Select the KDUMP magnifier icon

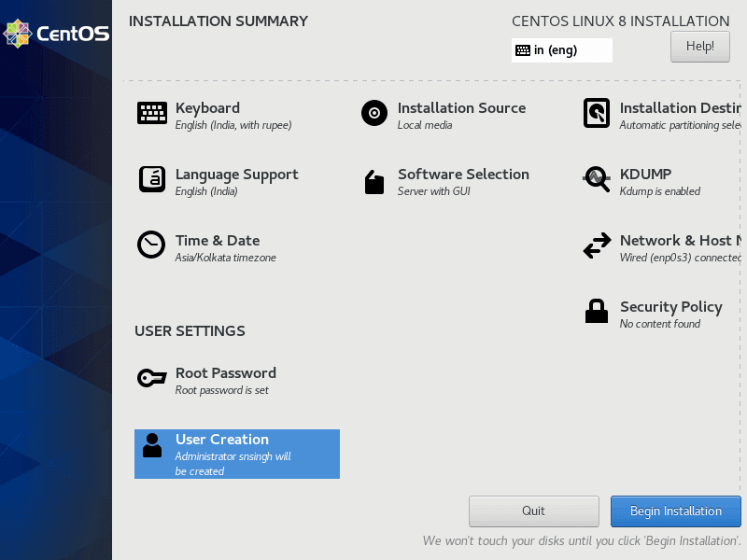click(x=597, y=179)
